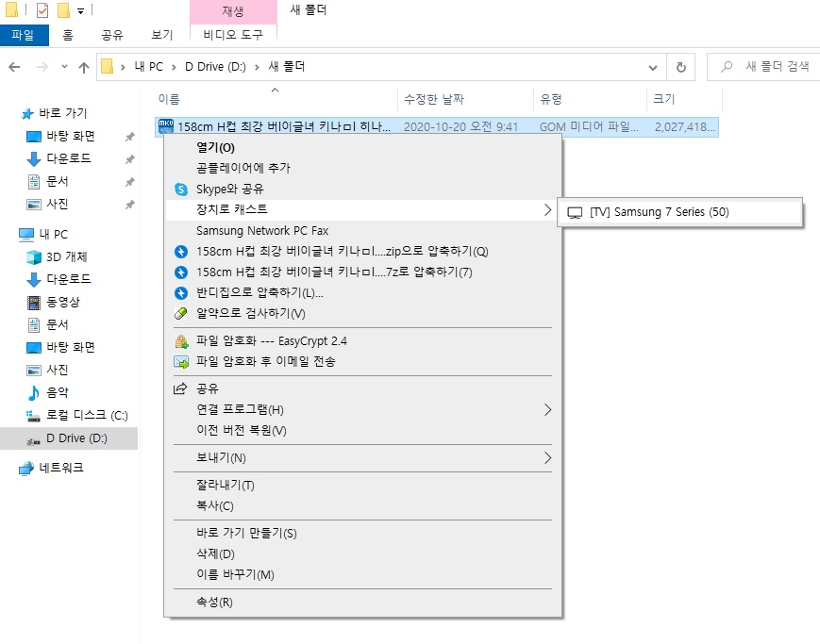This screenshot has width=820, height=644.
Task: Open the address bar history dropdown chevron
Action: [x=653, y=67]
